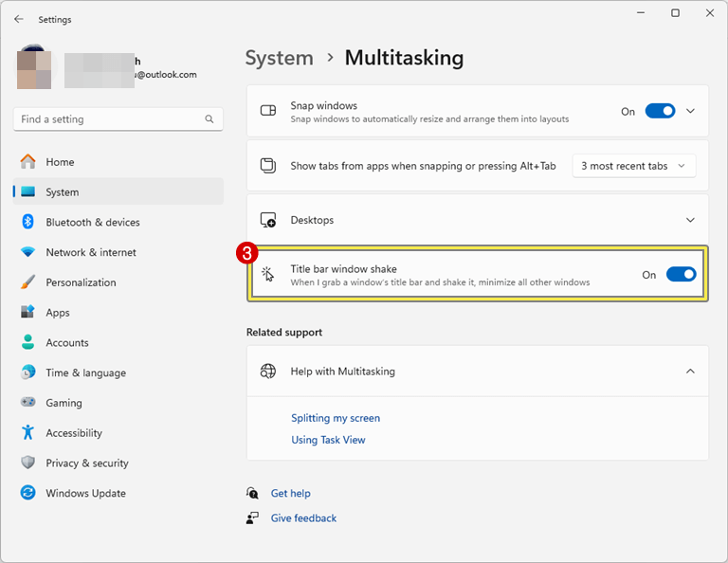Open the Using Task View link
The height and width of the screenshot is (563, 728).
pyautogui.click(x=328, y=440)
